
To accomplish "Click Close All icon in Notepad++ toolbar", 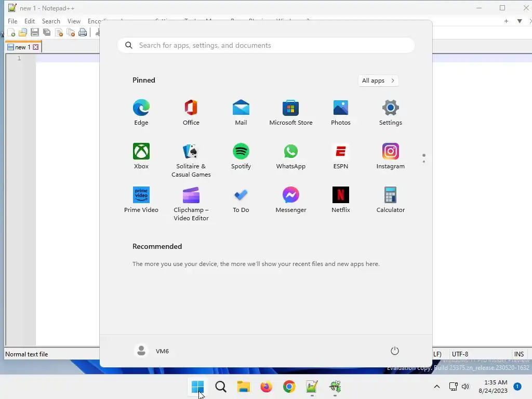I will point(71,33).
